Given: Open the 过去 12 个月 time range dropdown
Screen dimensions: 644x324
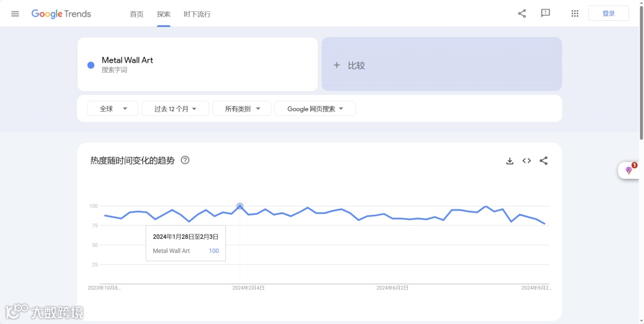Looking at the screenshot, I should (x=175, y=109).
